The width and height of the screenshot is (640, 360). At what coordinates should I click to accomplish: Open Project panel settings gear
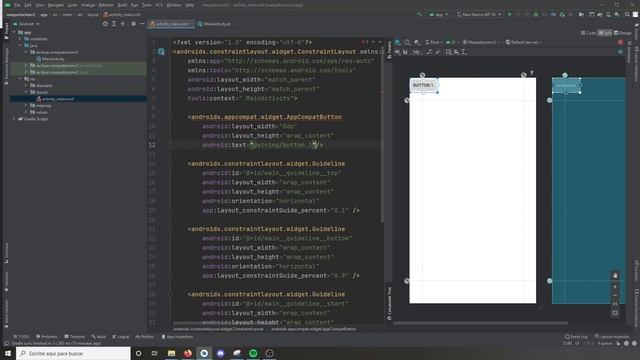coord(133,24)
